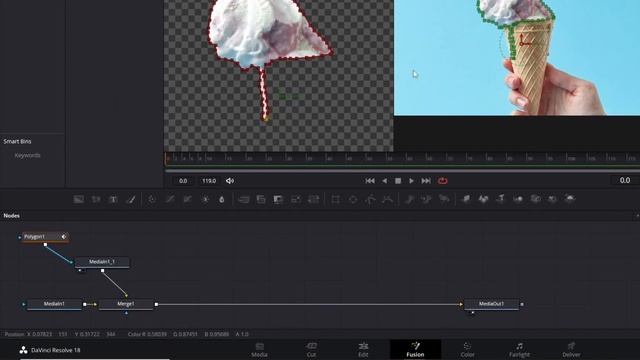Open the Media page
Image resolution: width=640 pixels, height=360 pixels.
[259, 350]
